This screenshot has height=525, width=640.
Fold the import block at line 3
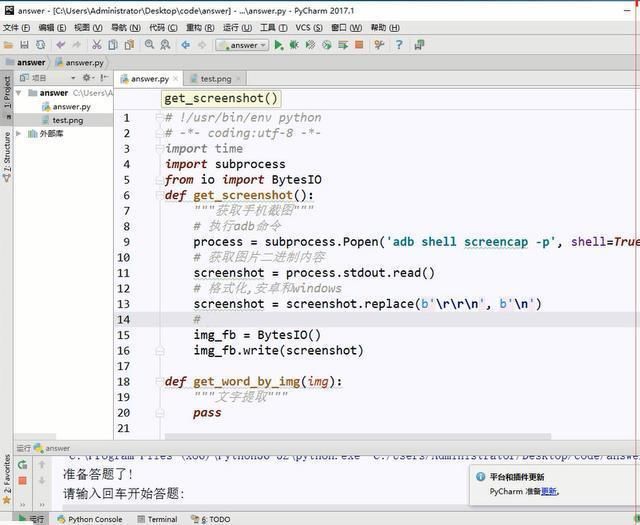159,149
